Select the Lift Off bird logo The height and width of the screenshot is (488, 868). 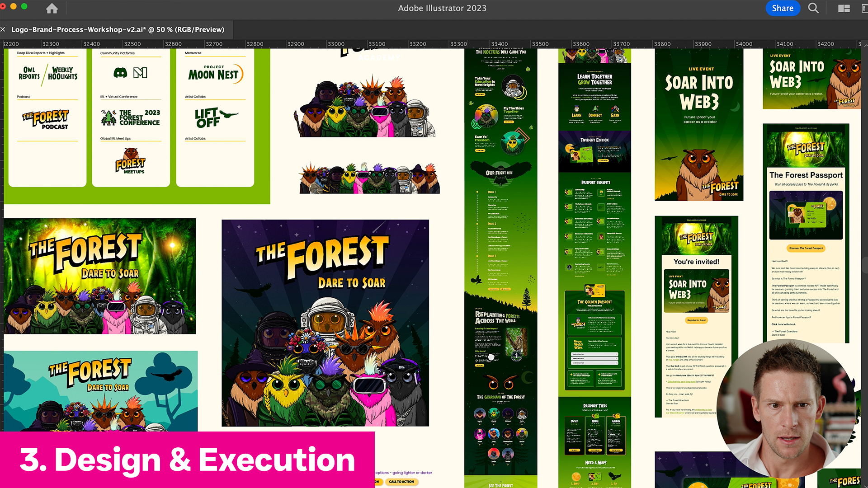click(x=216, y=117)
